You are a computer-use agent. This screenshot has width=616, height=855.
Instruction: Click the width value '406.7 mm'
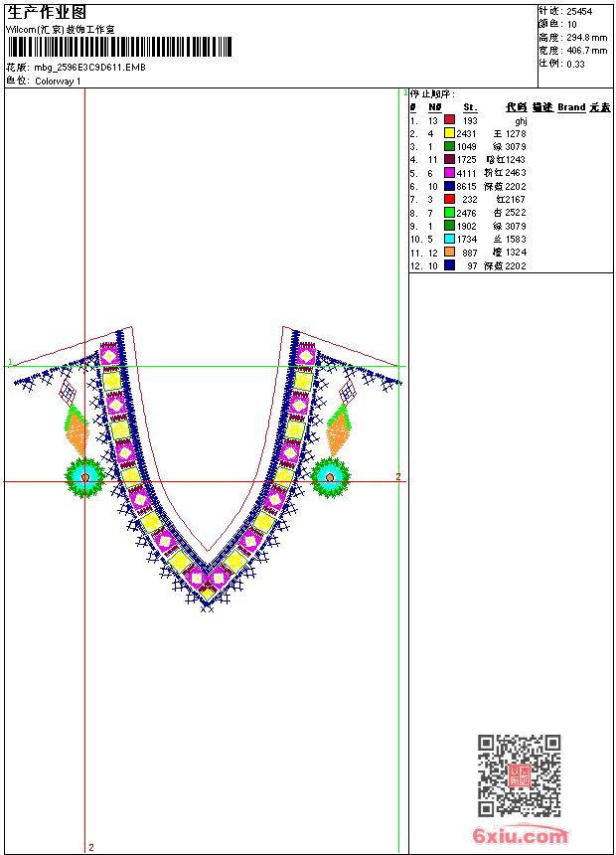click(586, 51)
